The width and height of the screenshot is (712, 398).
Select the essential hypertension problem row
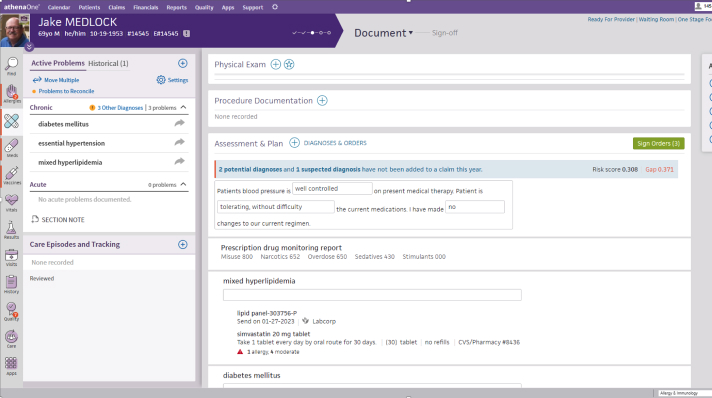click(109, 143)
